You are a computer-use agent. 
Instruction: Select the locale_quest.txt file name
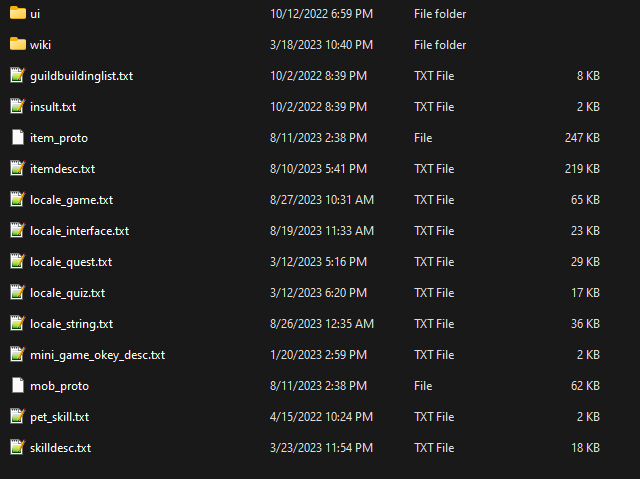tap(71, 262)
